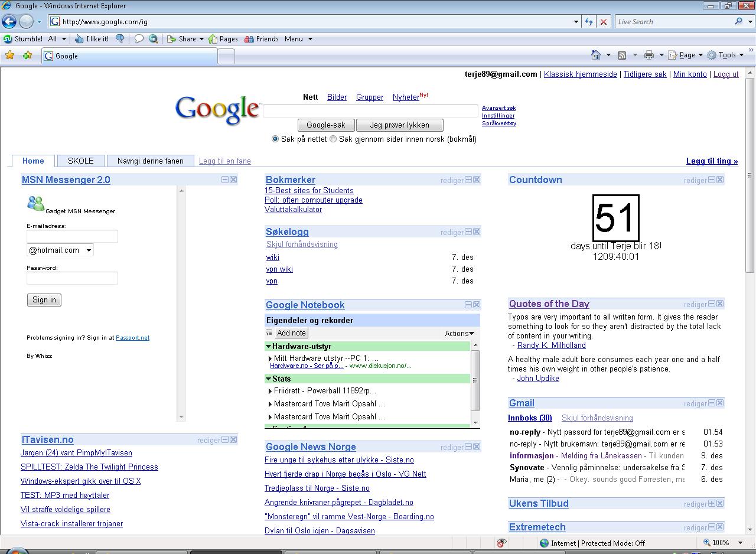Select the Søk på nettet radio button
756x554 pixels.
coord(275,139)
